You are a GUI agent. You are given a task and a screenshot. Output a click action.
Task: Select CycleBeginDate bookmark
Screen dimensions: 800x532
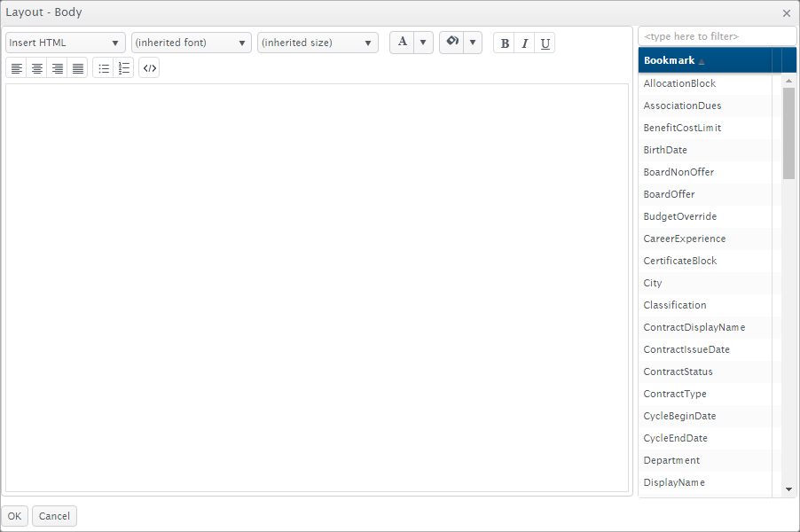tap(704, 416)
